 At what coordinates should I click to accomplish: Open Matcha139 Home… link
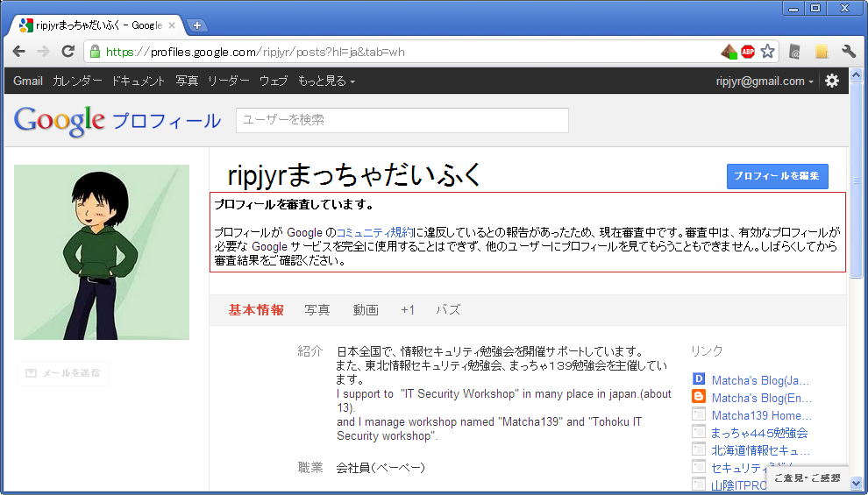(x=762, y=415)
